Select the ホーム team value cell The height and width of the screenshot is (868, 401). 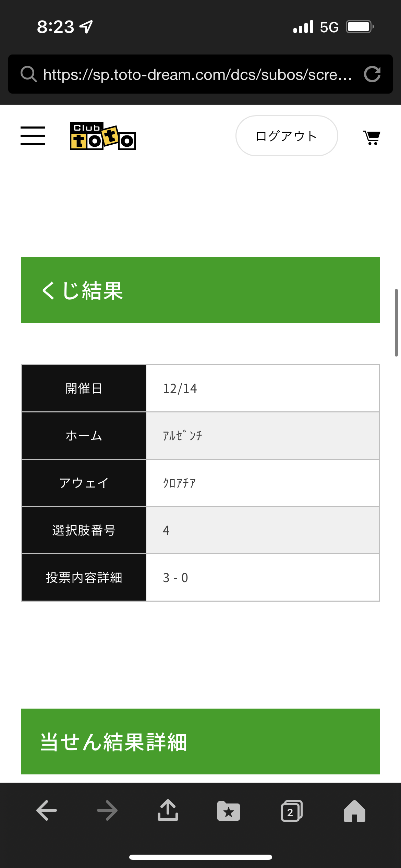point(263,436)
